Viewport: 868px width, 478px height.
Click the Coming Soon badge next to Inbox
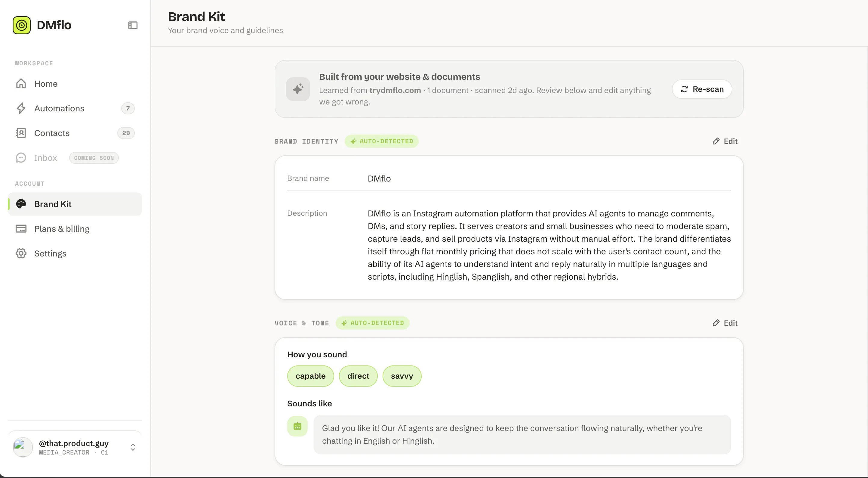coord(94,158)
